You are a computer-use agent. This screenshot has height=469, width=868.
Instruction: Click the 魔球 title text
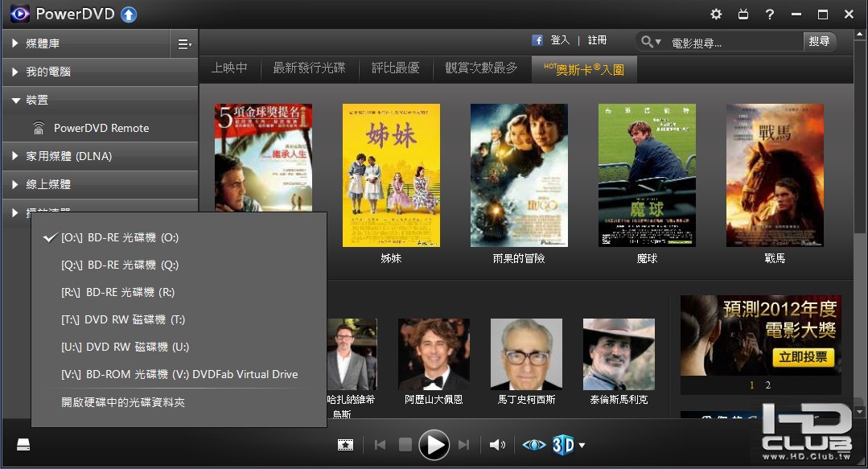[x=647, y=258]
